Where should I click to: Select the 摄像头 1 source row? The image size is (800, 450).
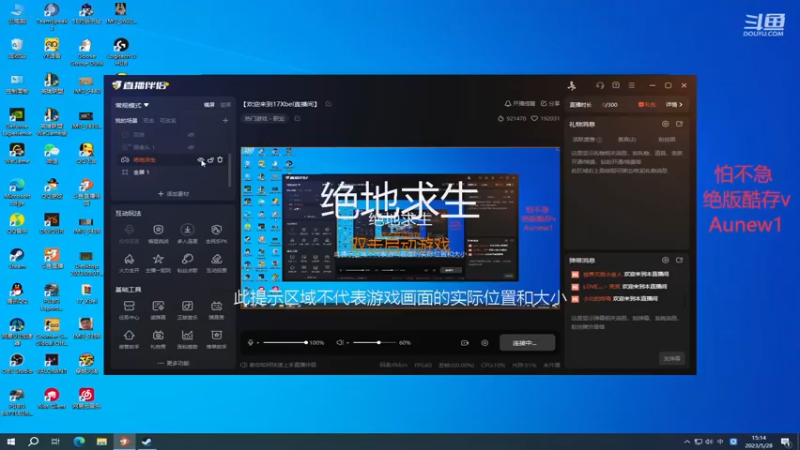172,147
